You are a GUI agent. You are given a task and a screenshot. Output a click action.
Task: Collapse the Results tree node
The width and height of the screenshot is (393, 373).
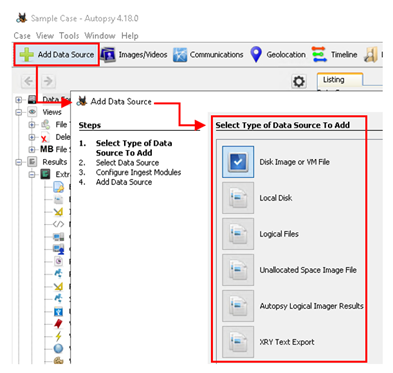[19, 162]
